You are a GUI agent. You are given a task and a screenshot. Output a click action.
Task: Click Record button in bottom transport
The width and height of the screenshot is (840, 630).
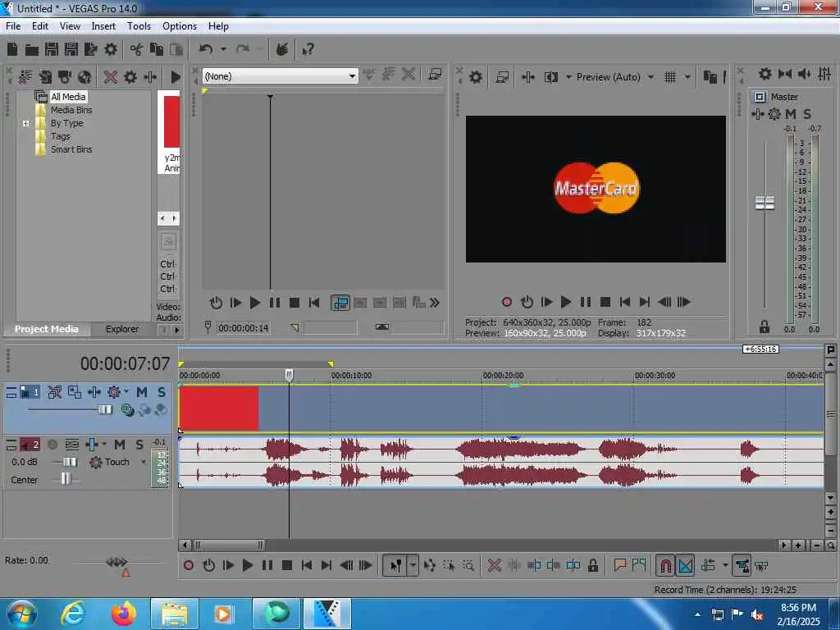(189, 566)
